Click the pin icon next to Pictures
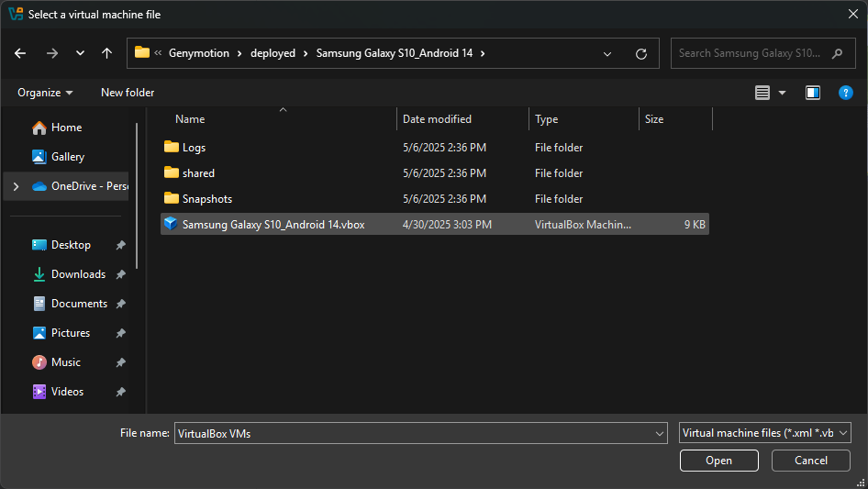 pyautogui.click(x=121, y=333)
